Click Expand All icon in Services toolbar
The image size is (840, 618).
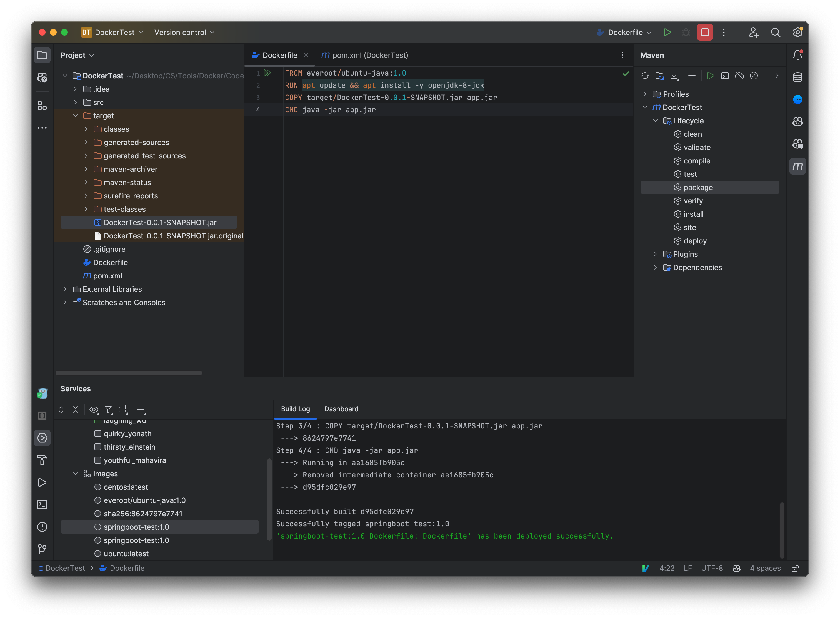coord(61,410)
